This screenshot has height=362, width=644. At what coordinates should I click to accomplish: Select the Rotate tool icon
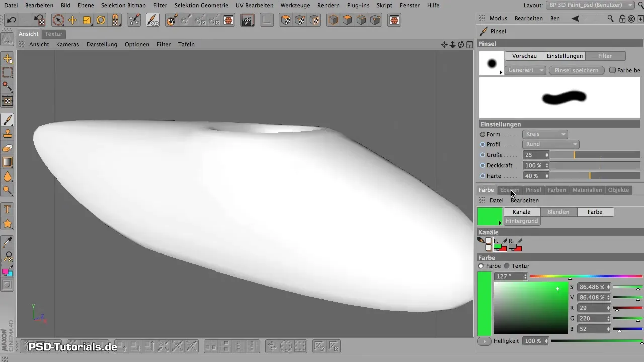click(x=101, y=20)
